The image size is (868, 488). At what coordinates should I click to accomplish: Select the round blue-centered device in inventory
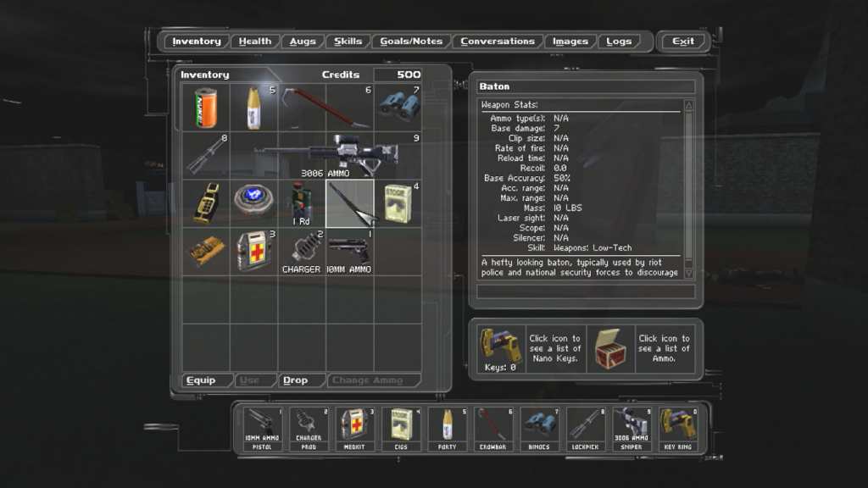click(x=253, y=199)
